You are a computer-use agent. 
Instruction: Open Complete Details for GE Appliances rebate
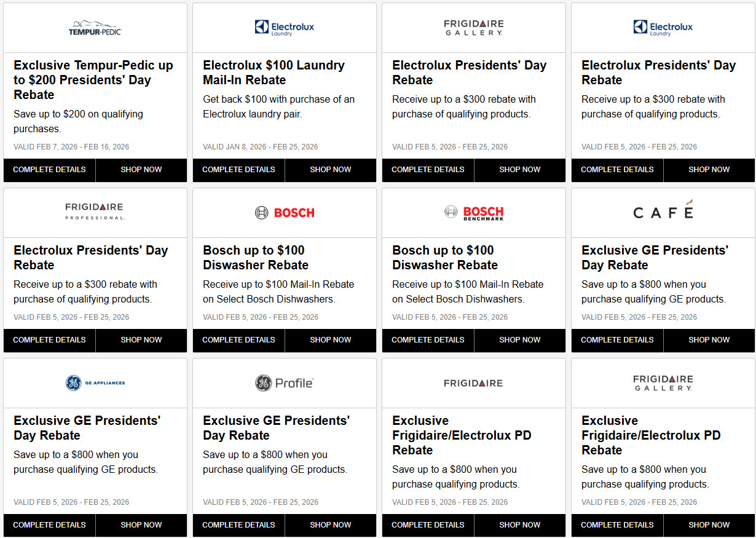[50, 525]
